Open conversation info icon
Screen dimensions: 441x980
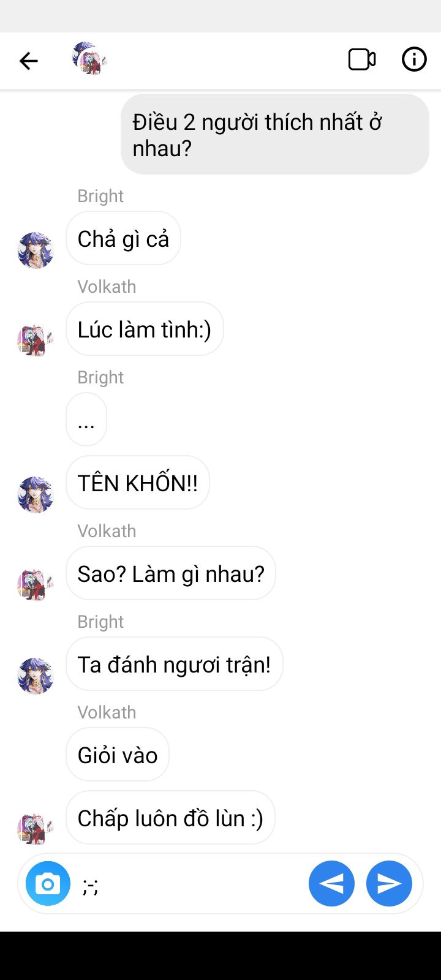(x=414, y=59)
